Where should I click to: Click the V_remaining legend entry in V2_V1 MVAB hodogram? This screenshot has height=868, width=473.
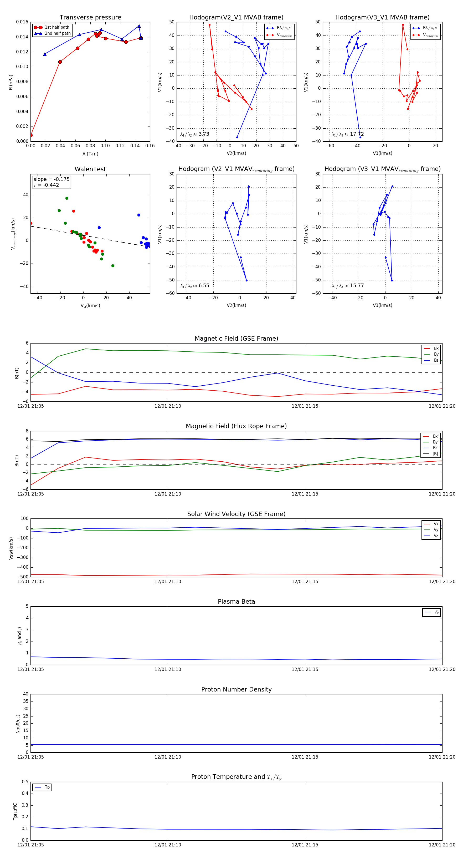pos(279,35)
